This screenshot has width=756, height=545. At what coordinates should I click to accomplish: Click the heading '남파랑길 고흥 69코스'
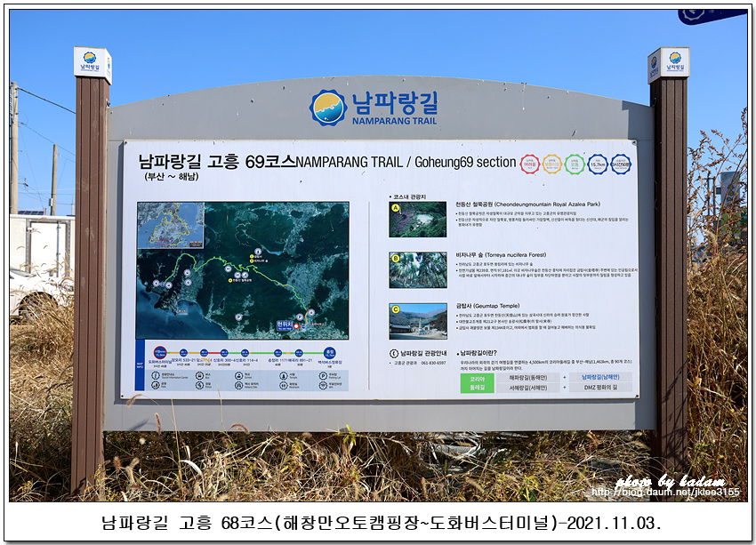click(x=216, y=162)
